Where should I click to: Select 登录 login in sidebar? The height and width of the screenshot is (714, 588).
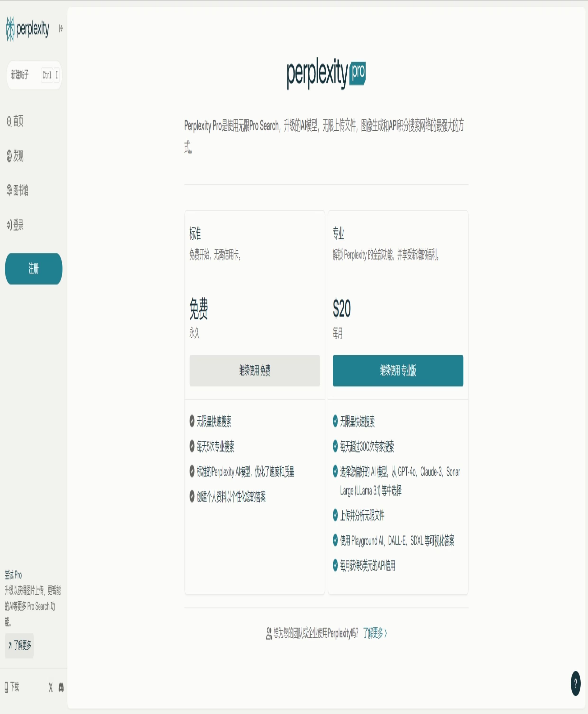pos(15,225)
